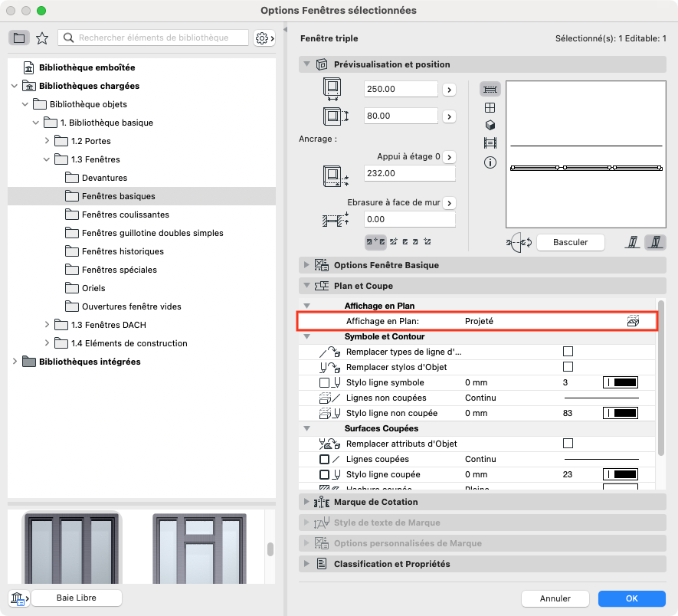Open library manager icon next to Baie Libre
Viewport: 678px width, 616px height.
pyautogui.click(x=19, y=598)
